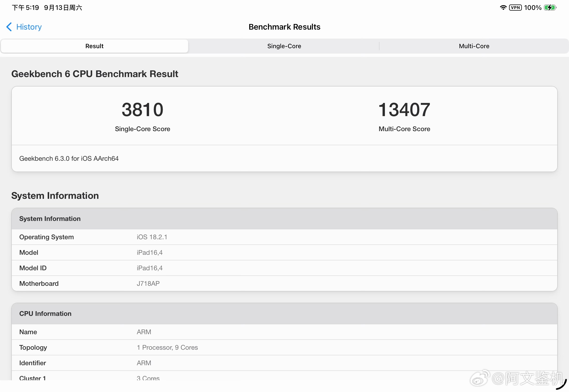The image size is (569, 392).
Task: Tap the 100% battery percentage text
Action: 532,8
